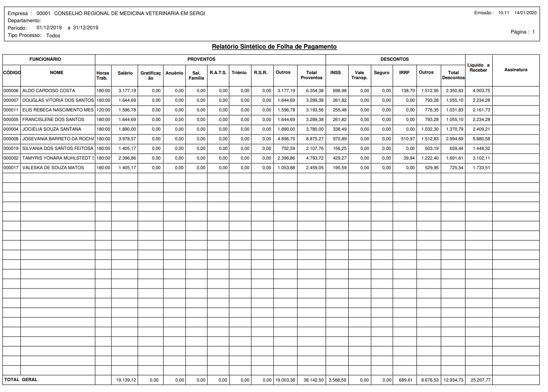This screenshot has height=392, width=548.
Task: Click the report title 'Relatório Sintético de Folha de Pagamento'
Action: 274,46
